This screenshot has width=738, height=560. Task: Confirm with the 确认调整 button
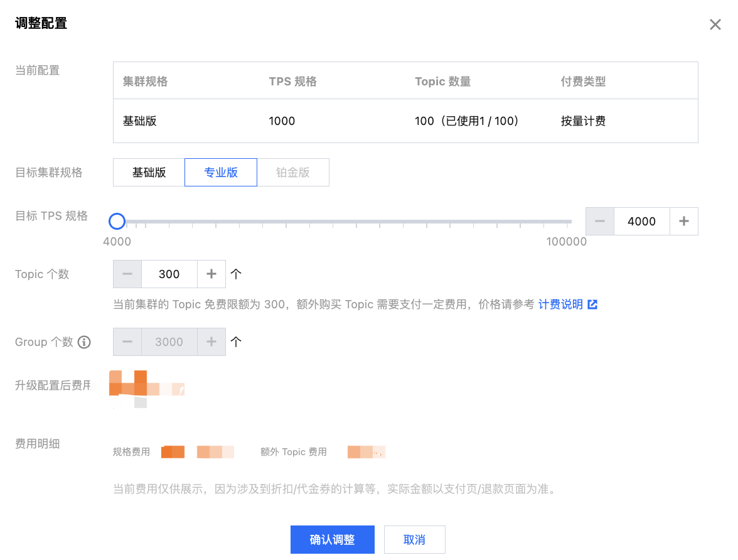333,540
